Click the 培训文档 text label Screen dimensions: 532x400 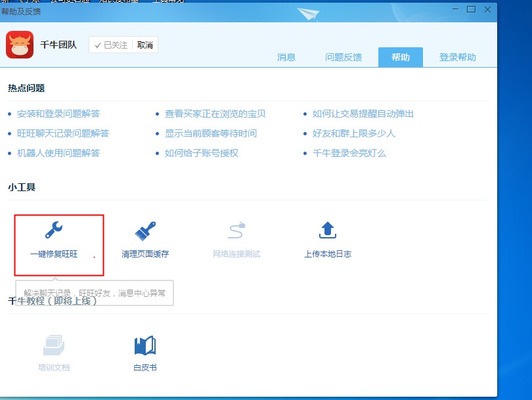[x=54, y=367]
